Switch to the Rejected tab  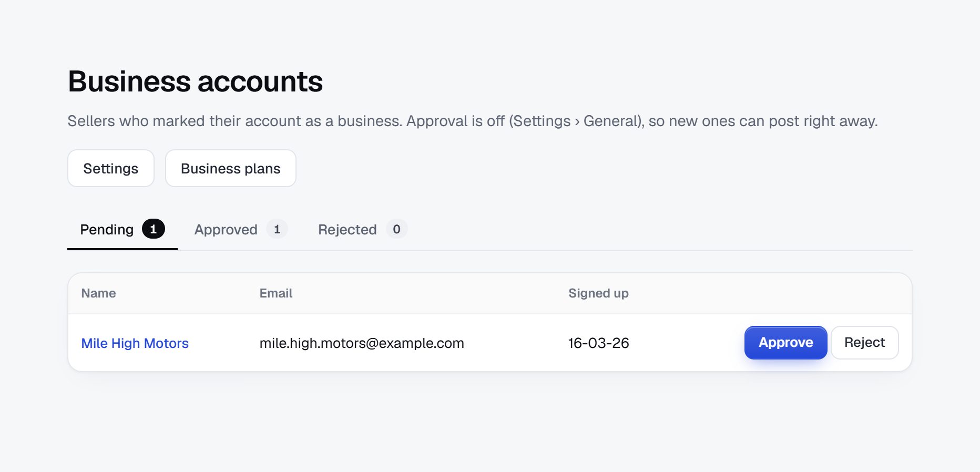pyautogui.click(x=362, y=230)
